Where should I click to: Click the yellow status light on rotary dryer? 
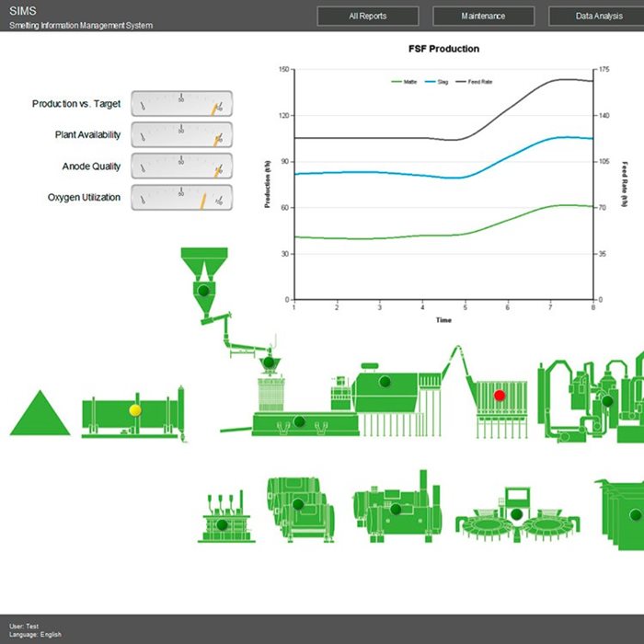click(135, 410)
